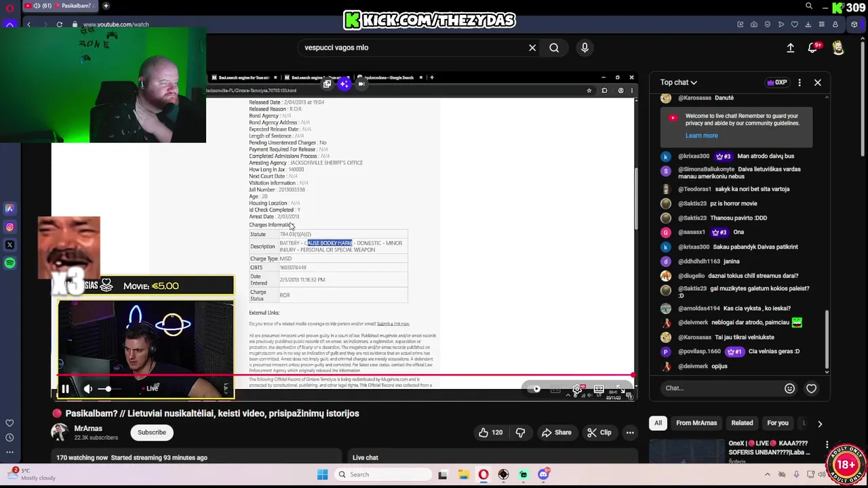Open Opera sidebar Instagram icon
Screen dimensions: 868x488
[x=9, y=227]
